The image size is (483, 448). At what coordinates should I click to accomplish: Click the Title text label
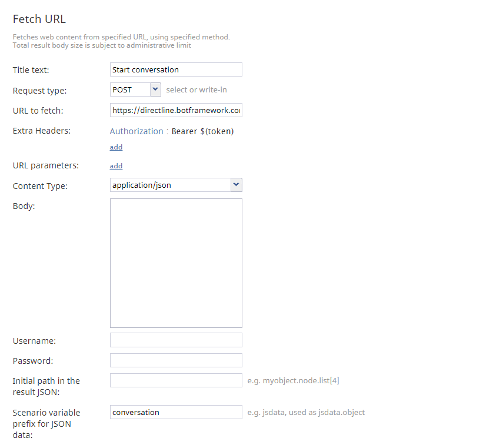31,70
